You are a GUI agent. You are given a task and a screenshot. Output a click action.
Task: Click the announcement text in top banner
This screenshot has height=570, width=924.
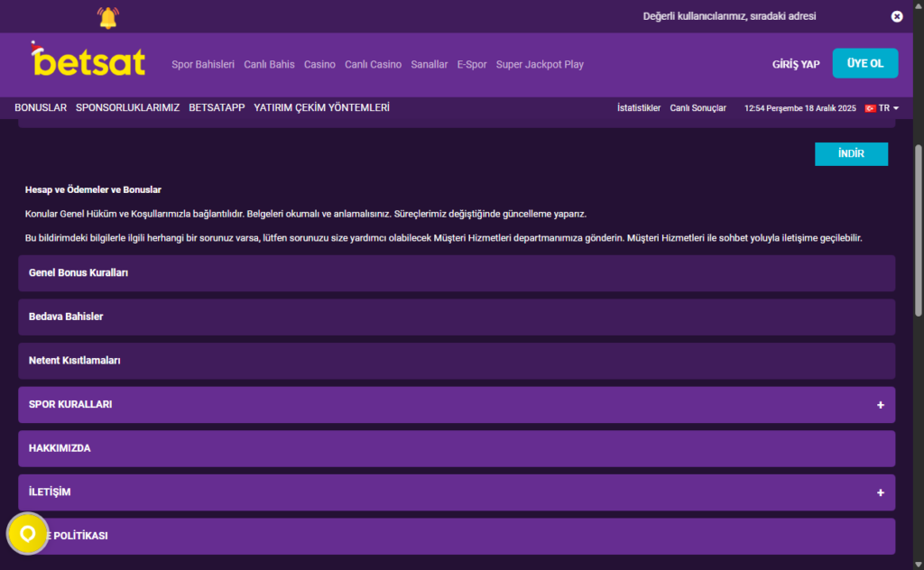(729, 16)
